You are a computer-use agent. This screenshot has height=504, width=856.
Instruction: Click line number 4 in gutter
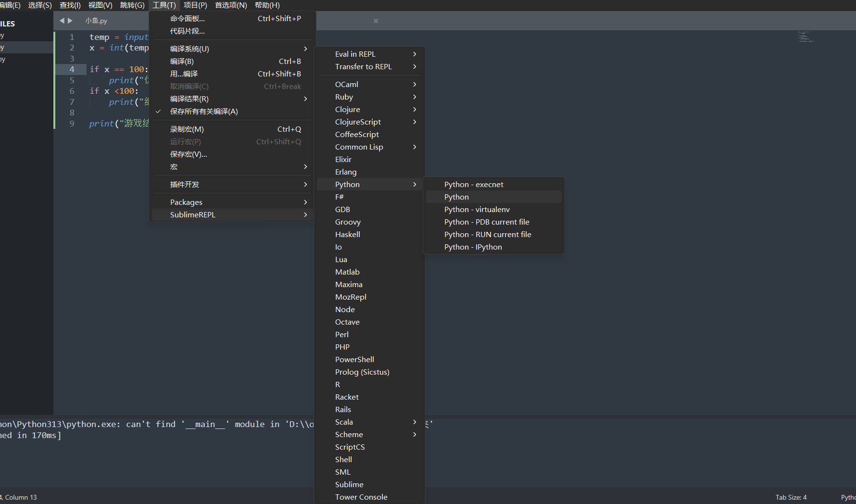click(x=72, y=69)
